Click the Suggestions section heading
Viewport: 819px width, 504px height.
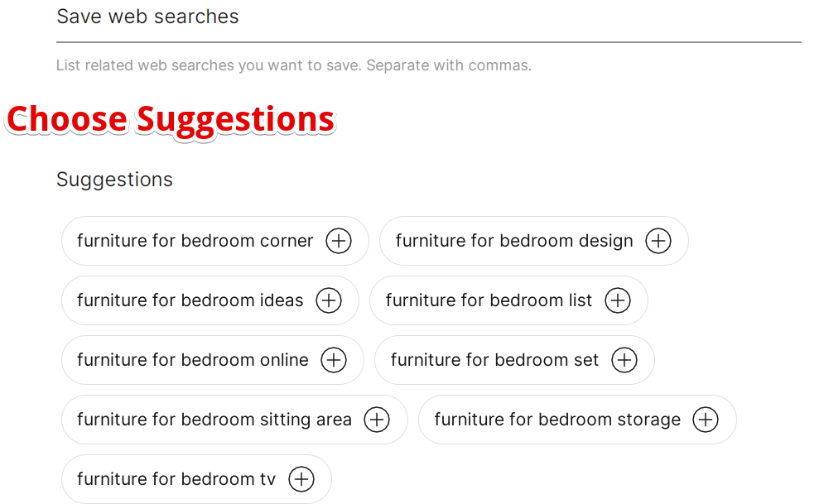tap(114, 180)
